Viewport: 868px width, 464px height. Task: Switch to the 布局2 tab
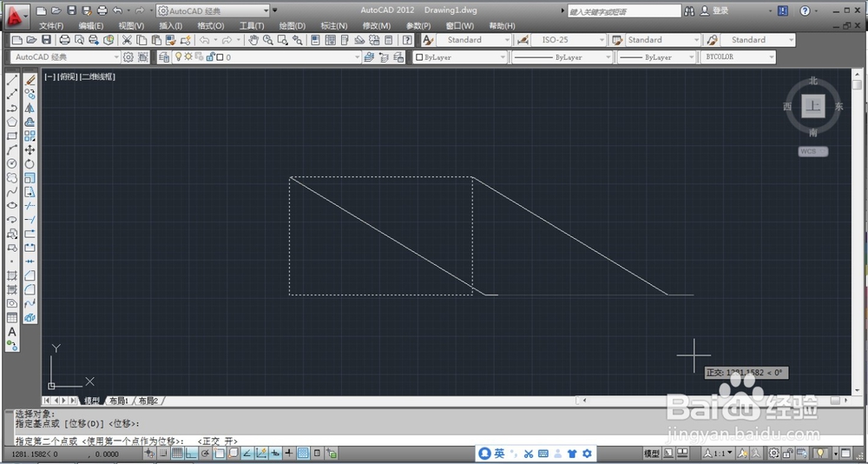point(148,401)
